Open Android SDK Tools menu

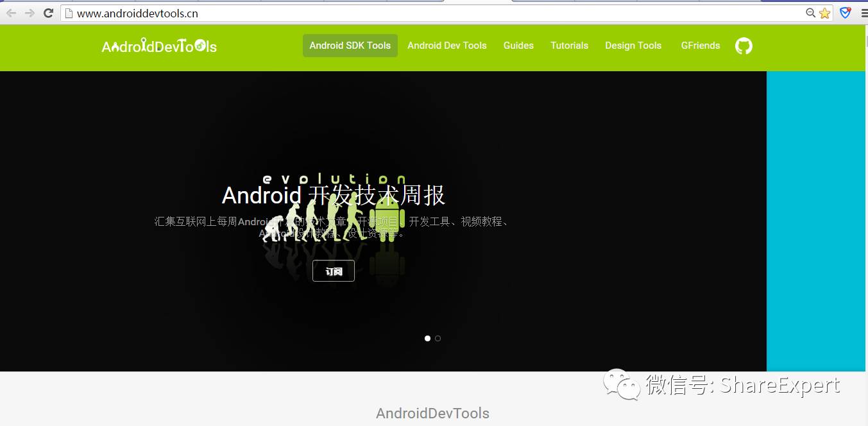[x=350, y=46]
